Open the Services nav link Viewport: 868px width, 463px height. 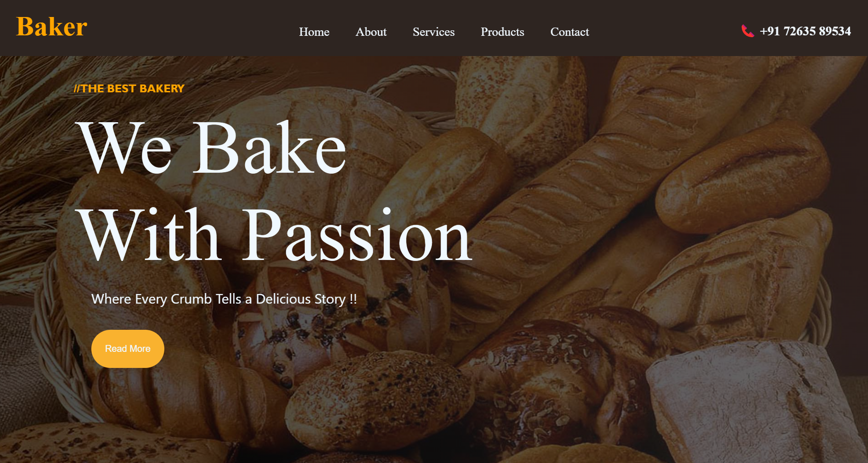pos(433,32)
